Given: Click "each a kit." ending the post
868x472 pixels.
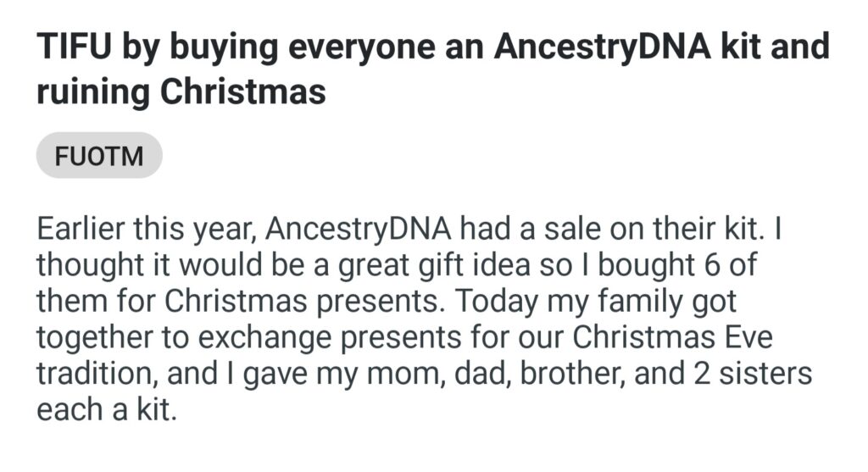Looking at the screenshot, I should (x=108, y=408).
